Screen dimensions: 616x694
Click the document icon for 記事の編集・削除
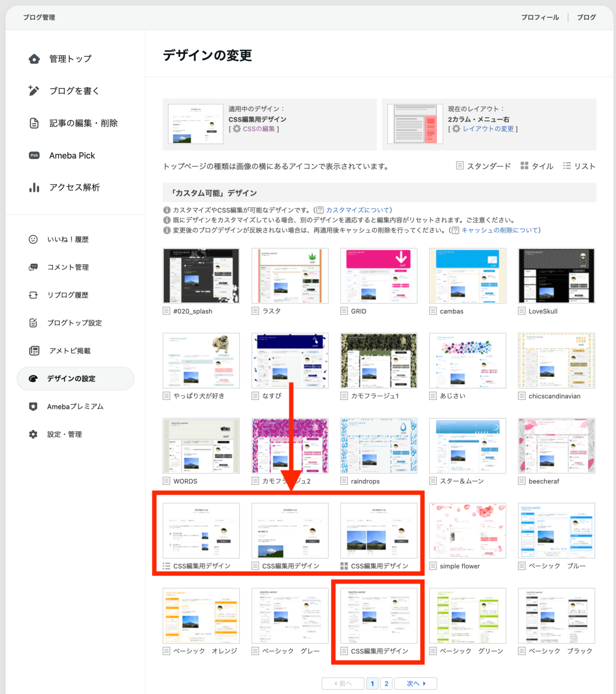point(34,123)
